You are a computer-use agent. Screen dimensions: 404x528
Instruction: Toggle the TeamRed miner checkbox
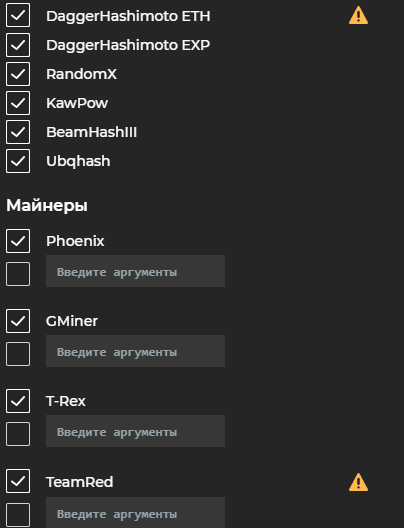[18, 481]
